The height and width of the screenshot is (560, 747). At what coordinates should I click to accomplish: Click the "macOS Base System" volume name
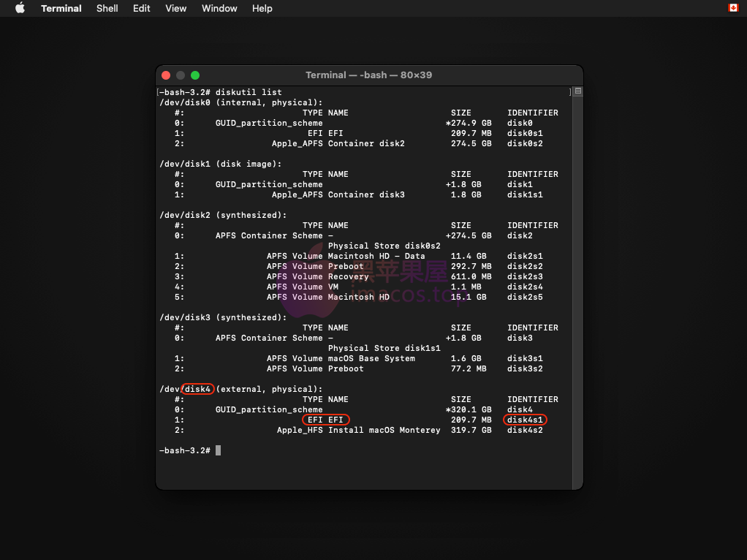[371, 358]
